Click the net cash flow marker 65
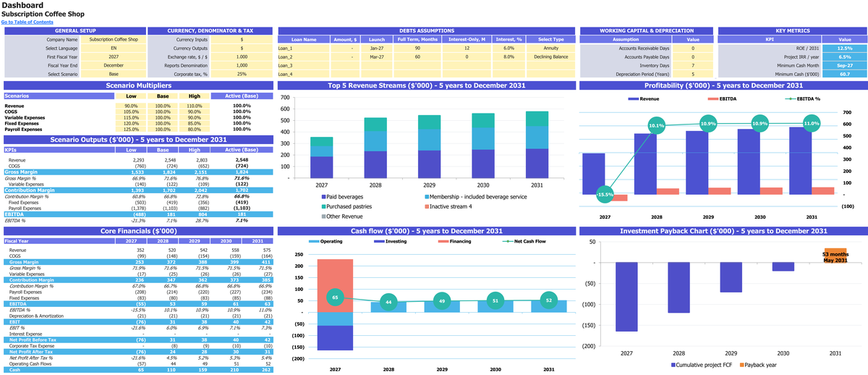The width and height of the screenshot is (868, 375). (335, 297)
